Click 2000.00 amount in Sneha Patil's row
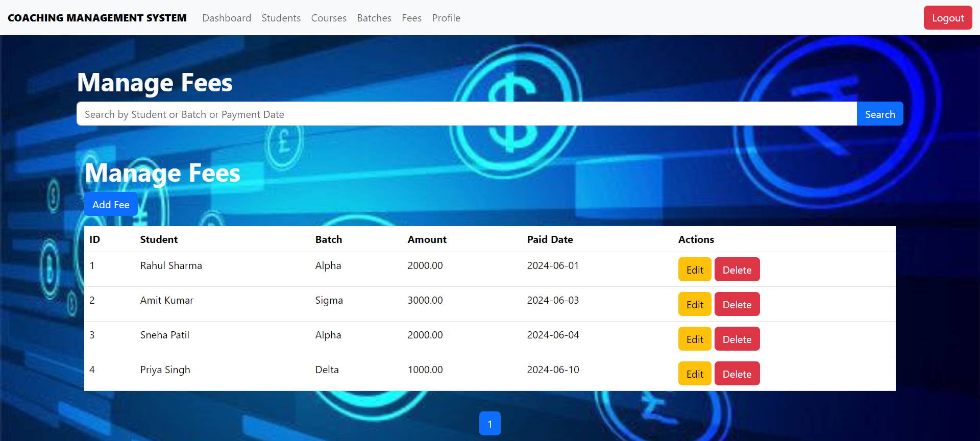980x441 pixels. click(x=425, y=335)
